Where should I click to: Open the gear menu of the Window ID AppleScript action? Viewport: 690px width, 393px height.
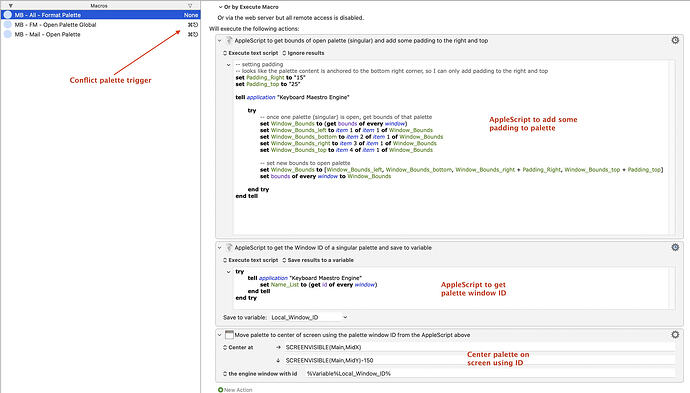(x=675, y=247)
